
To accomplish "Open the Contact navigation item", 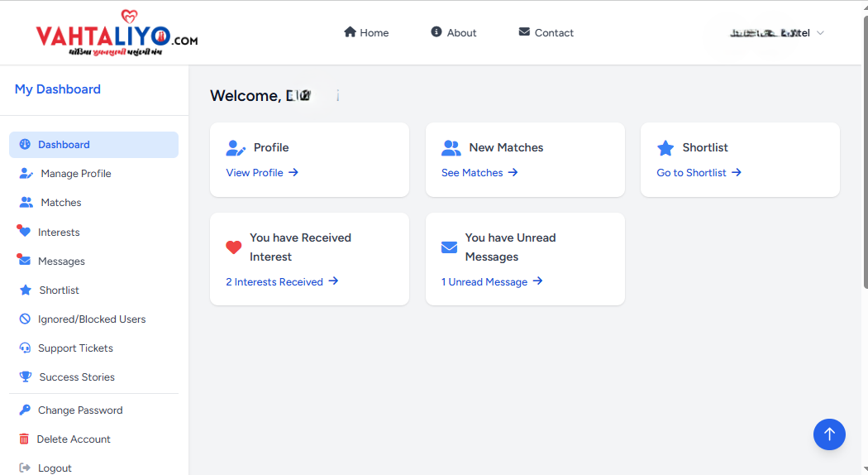I will [546, 33].
